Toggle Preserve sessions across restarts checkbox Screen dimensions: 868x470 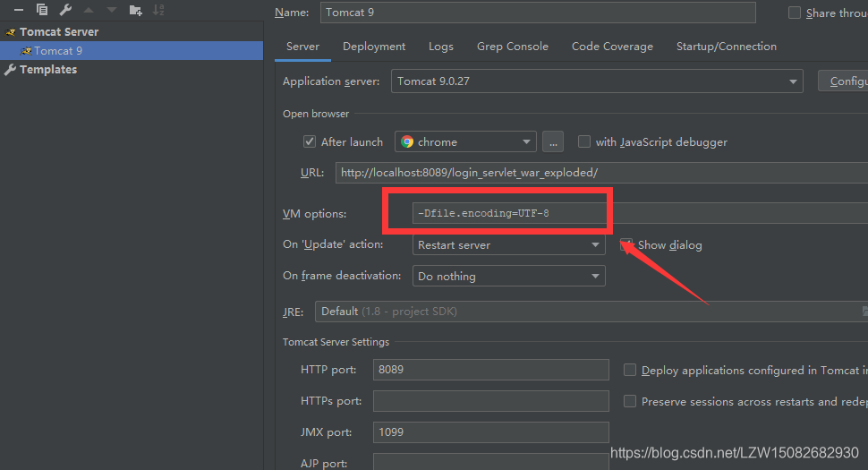pos(630,401)
